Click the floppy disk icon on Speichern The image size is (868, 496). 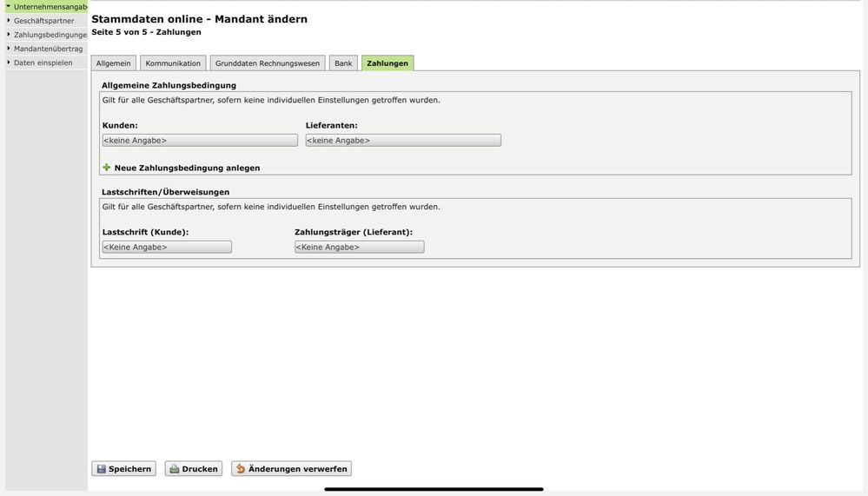[102, 469]
